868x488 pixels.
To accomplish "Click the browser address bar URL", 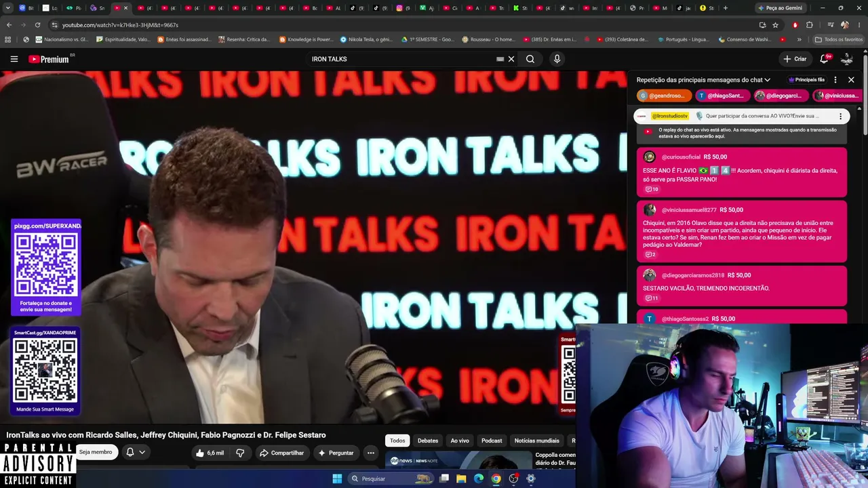I will click(120, 25).
